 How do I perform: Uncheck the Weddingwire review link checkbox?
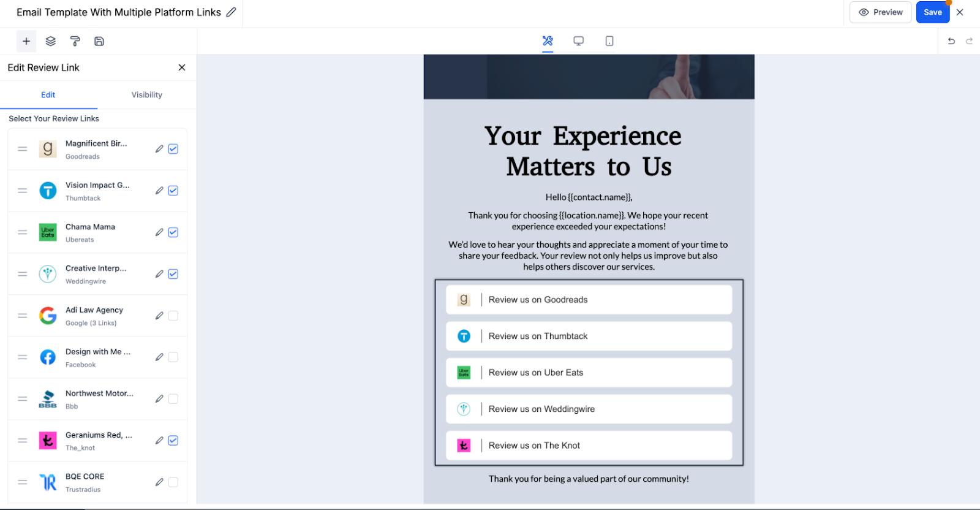[x=173, y=274]
